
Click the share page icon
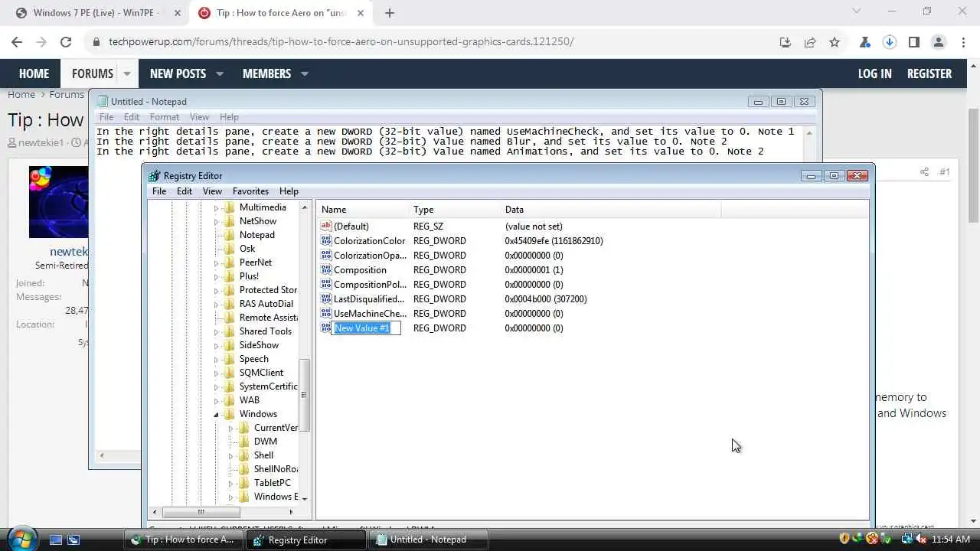click(x=810, y=42)
